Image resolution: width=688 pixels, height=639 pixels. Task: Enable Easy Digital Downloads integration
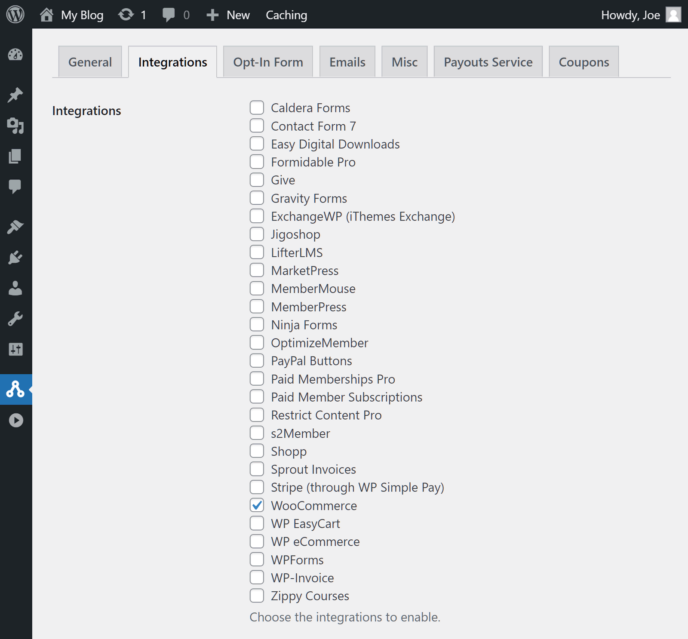(257, 144)
